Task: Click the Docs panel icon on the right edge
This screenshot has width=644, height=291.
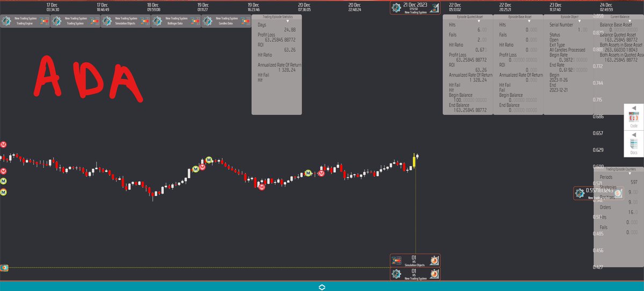Action: point(634,144)
